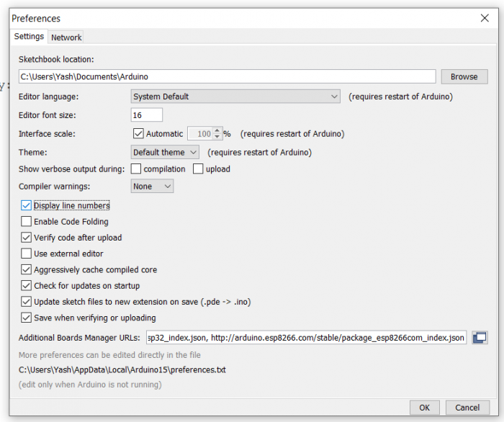Open the Compiler warnings dropdown
The height and width of the screenshot is (422, 504).
click(152, 186)
